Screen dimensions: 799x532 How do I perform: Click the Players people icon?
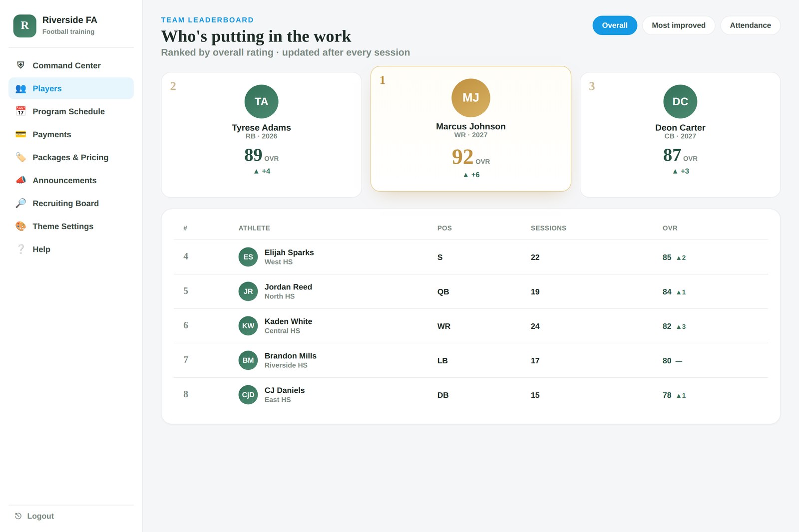pyautogui.click(x=20, y=88)
